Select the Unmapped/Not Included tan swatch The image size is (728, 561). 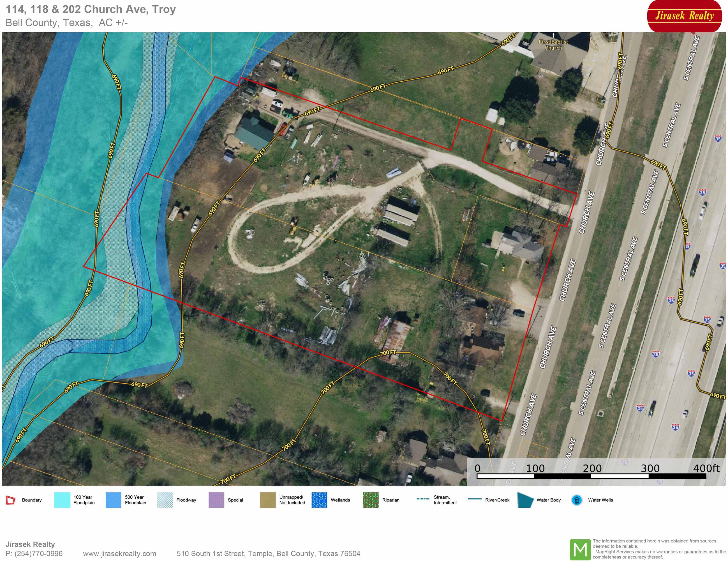(x=268, y=500)
